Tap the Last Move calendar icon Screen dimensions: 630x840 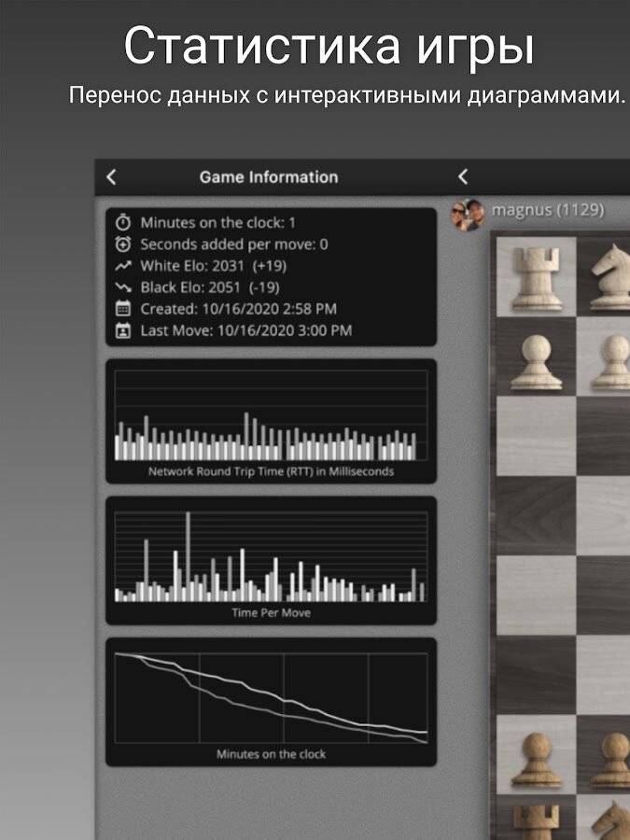pyautogui.click(x=123, y=330)
